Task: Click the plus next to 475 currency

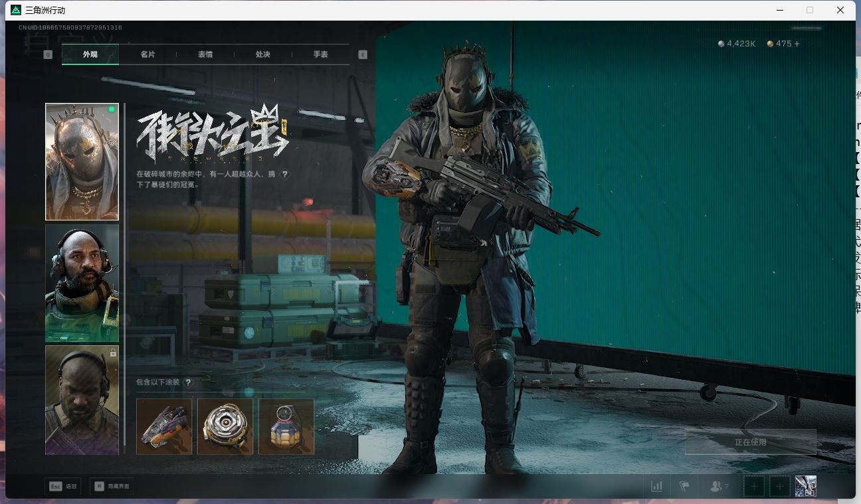Action: (797, 44)
